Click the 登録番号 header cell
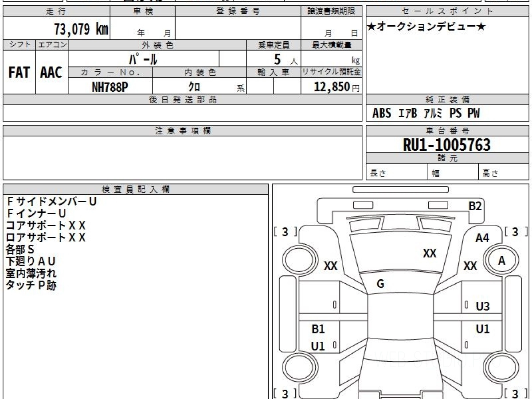Image resolution: width=532 pixels, height=399 pixels. tap(238, 12)
